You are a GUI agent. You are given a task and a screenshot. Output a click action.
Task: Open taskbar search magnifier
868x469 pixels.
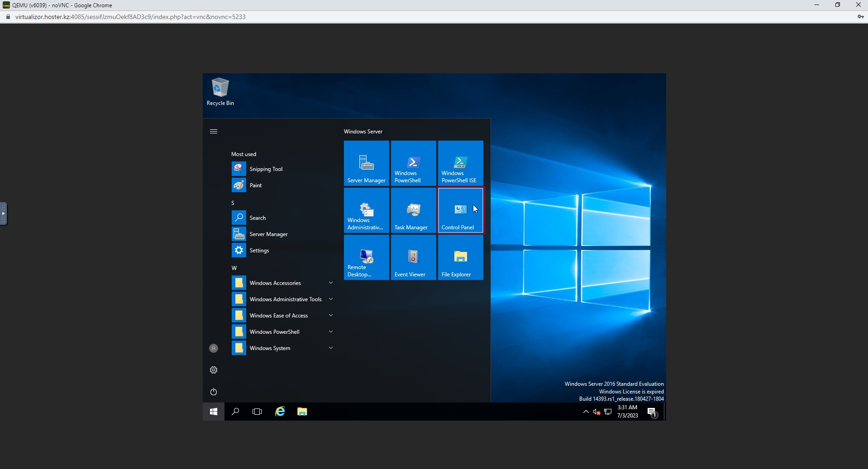(x=235, y=412)
